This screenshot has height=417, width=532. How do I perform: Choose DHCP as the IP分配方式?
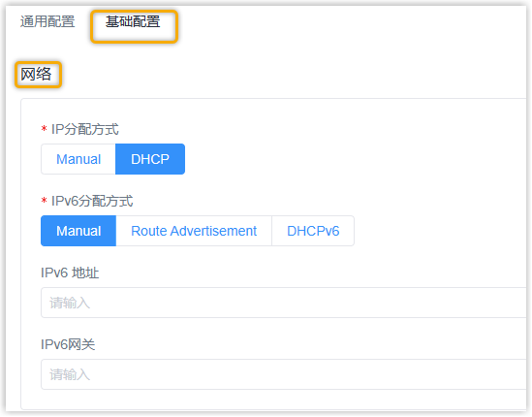click(150, 159)
